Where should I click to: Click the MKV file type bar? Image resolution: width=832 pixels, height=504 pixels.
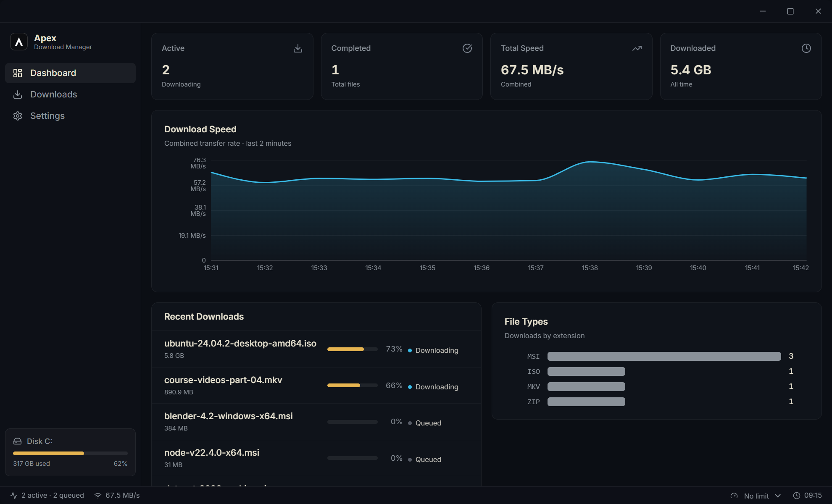(586, 387)
